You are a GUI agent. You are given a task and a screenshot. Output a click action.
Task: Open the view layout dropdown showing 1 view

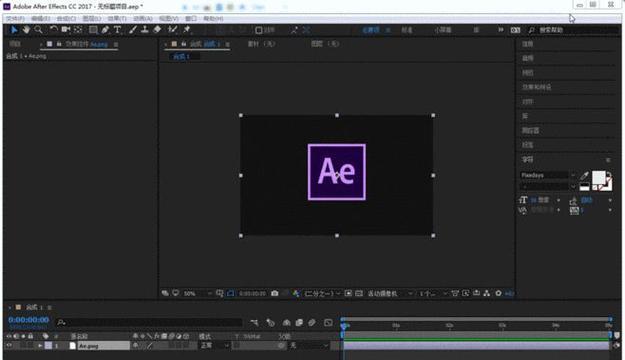pos(433,293)
